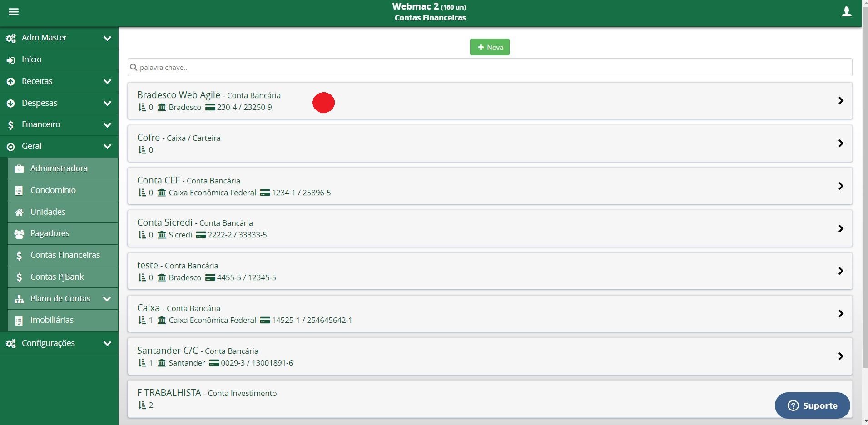The width and height of the screenshot is (868, 425).
Task: Select F TRABALHISTA account title
Action: coord(169,393)
